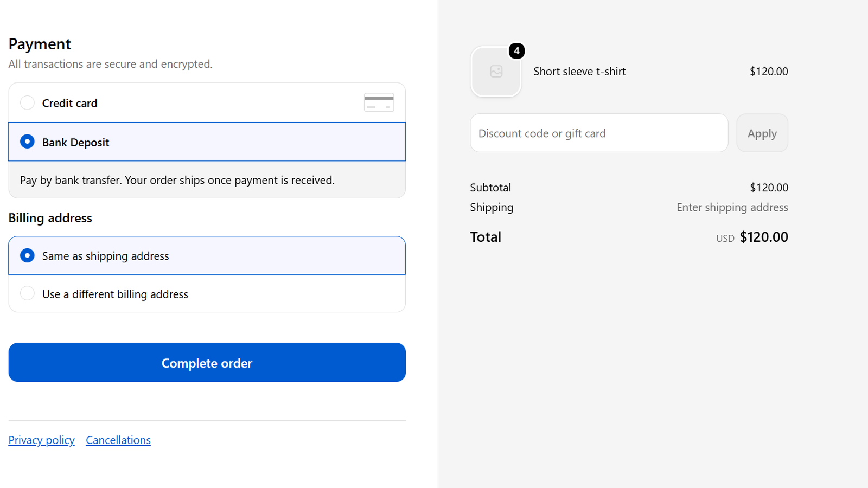Screen dimensions: 868x488
Task: Click the Credit card label text
Action: pyautogui.click(x=69, y=103)
